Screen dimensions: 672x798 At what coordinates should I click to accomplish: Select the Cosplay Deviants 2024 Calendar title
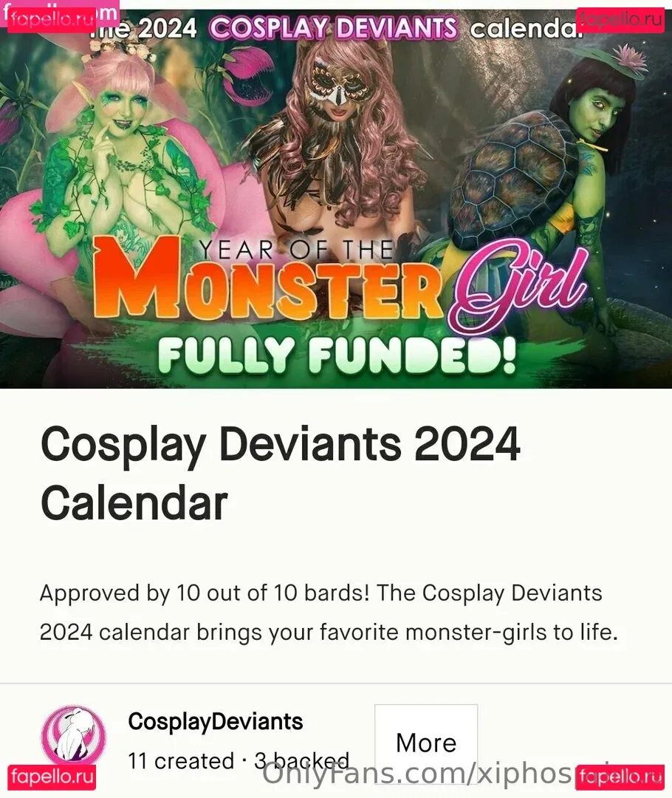(281, 474)
